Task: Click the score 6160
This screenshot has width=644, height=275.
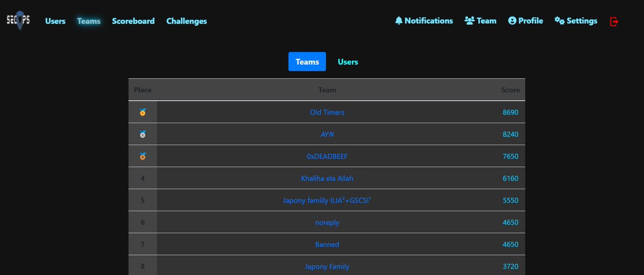Action: click(x=510, y=179)
